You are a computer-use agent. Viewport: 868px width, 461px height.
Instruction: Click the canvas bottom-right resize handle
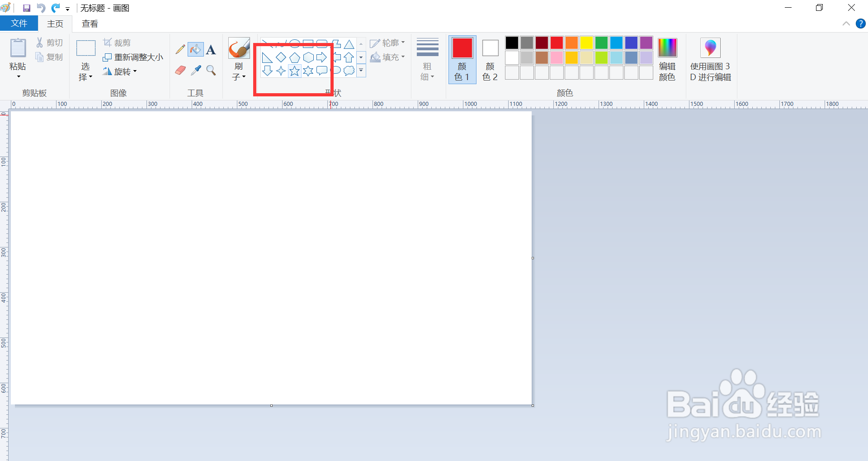(x=533, y=405)
